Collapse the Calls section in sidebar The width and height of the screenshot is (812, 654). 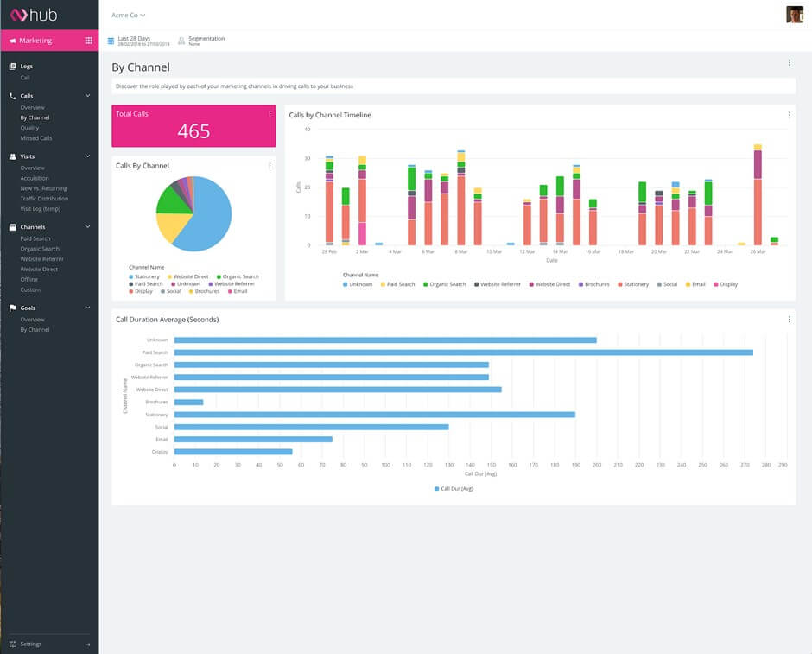[87, 96]
